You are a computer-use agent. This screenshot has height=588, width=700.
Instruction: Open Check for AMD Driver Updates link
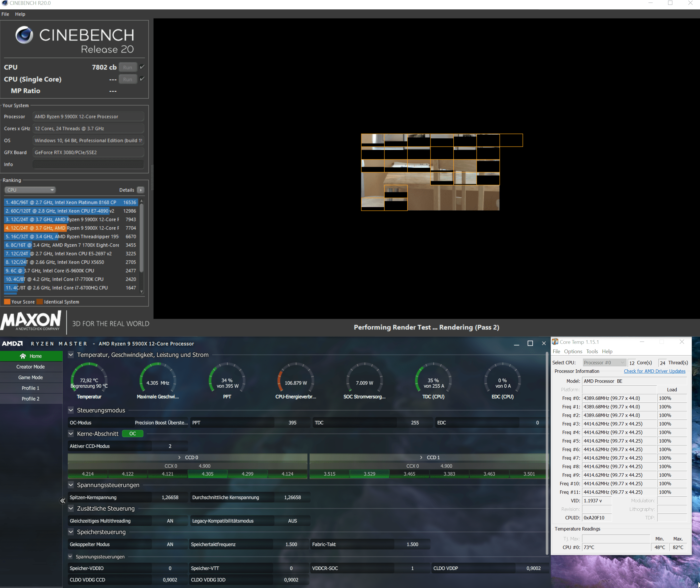(654, 371)
